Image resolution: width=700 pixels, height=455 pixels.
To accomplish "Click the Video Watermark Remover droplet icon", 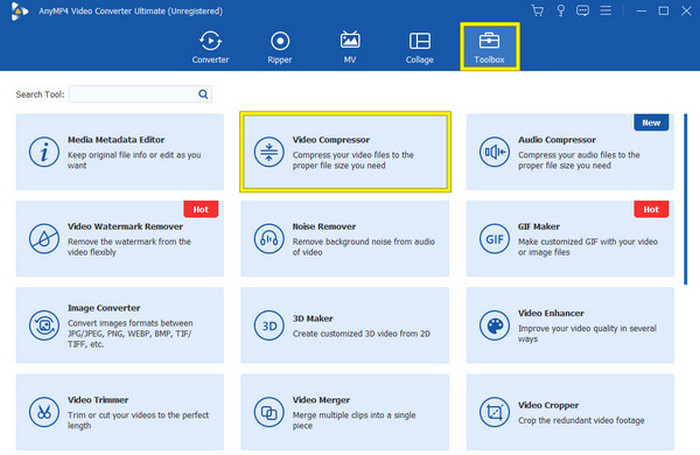I will click(44, 239).
